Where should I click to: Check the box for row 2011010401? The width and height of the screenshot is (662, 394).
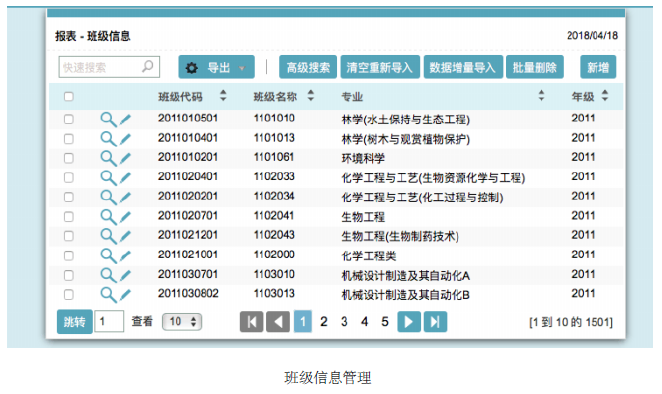pos(68,139)
